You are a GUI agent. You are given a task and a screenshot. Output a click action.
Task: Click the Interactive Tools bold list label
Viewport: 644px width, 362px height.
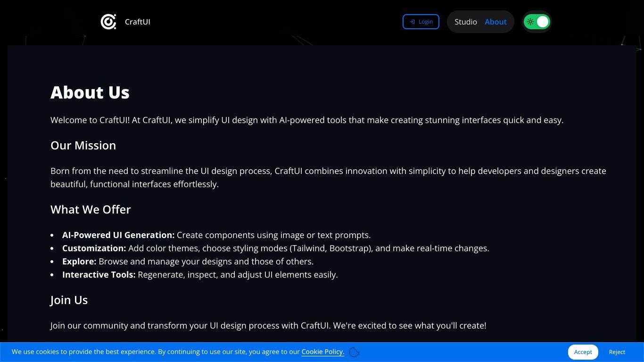(x=99, y=274)
